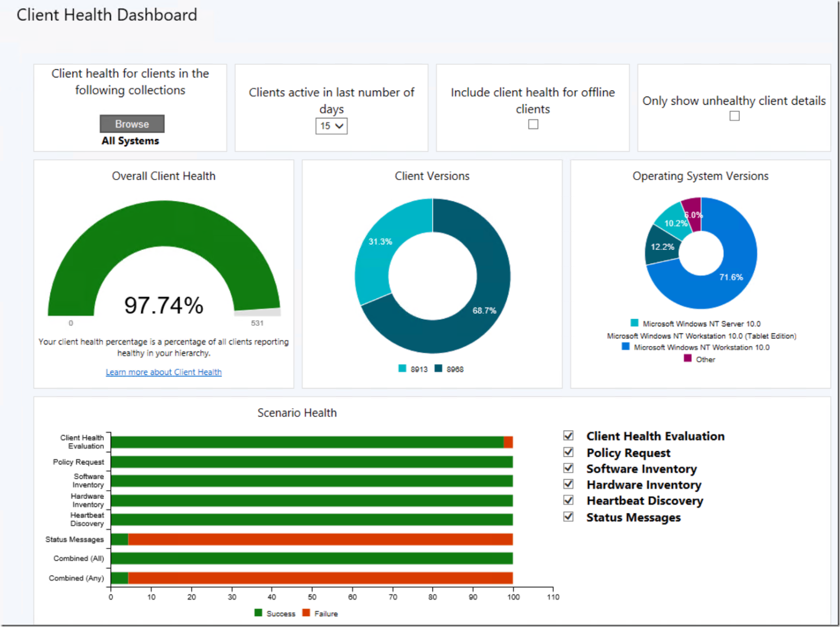The height and width of the screenshot is (627, 840).
Task: Click the orange failure portion of Status Messages bar
Action: 320,539
